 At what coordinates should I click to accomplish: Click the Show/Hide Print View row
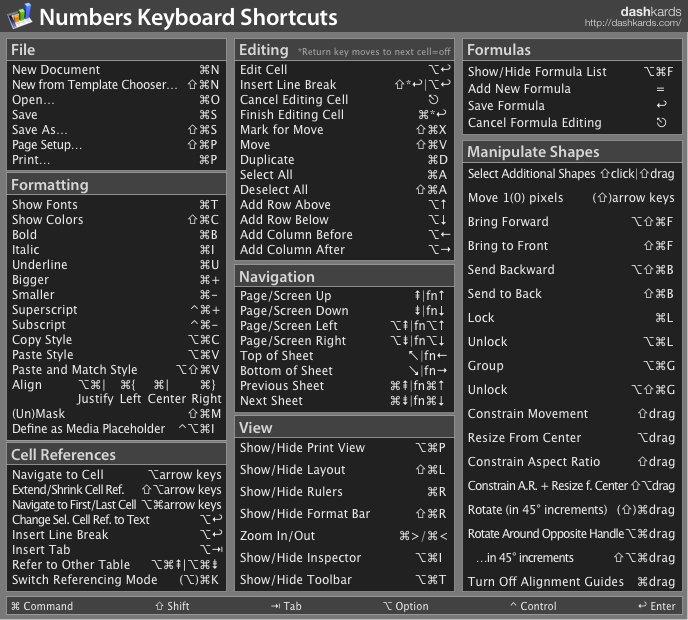(344, 448)
